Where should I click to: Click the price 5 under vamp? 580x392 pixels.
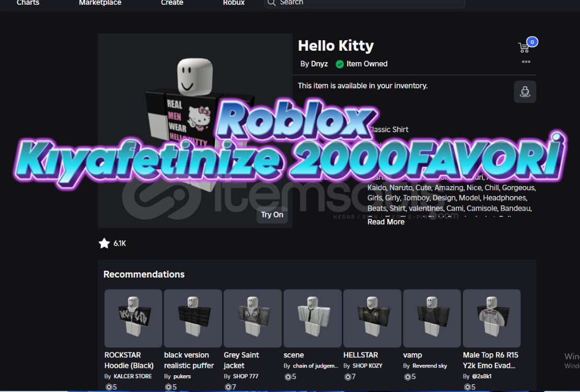click(x=410, y=376)
